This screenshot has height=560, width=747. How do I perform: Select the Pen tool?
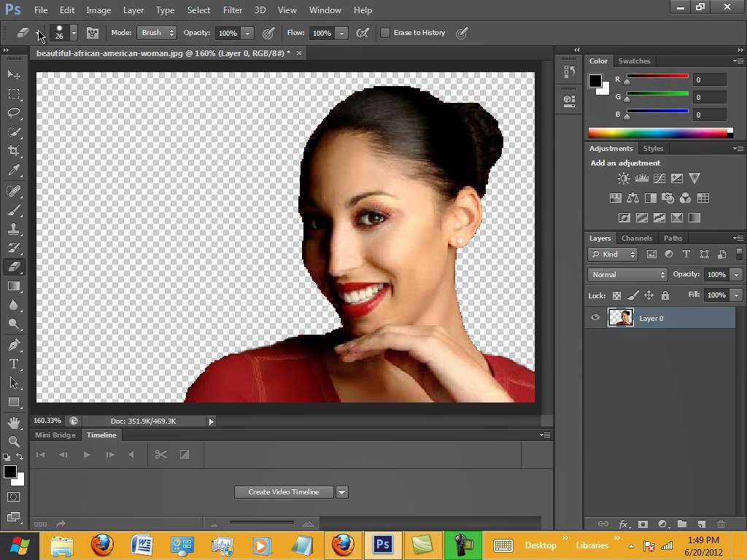click(14, 345)
